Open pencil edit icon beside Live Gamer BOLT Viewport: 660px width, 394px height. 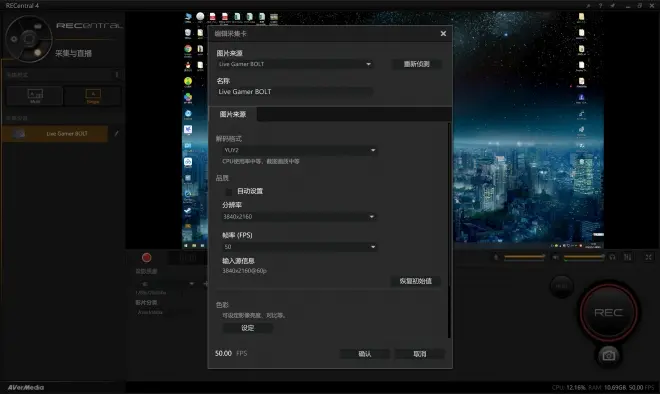(x=117, y=133)
